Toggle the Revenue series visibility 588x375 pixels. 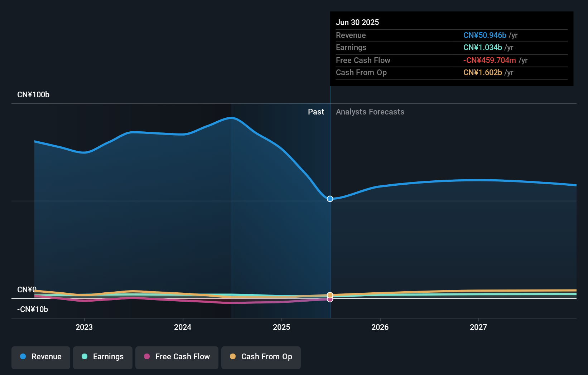pos(40,357)
